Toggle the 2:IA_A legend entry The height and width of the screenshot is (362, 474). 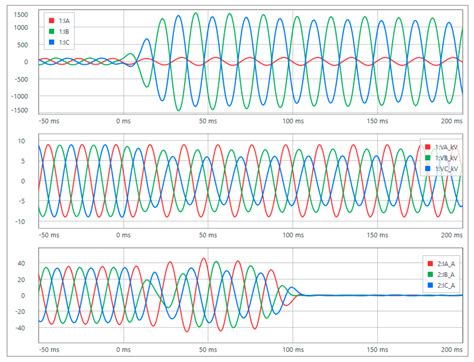(x=441, y=264)
